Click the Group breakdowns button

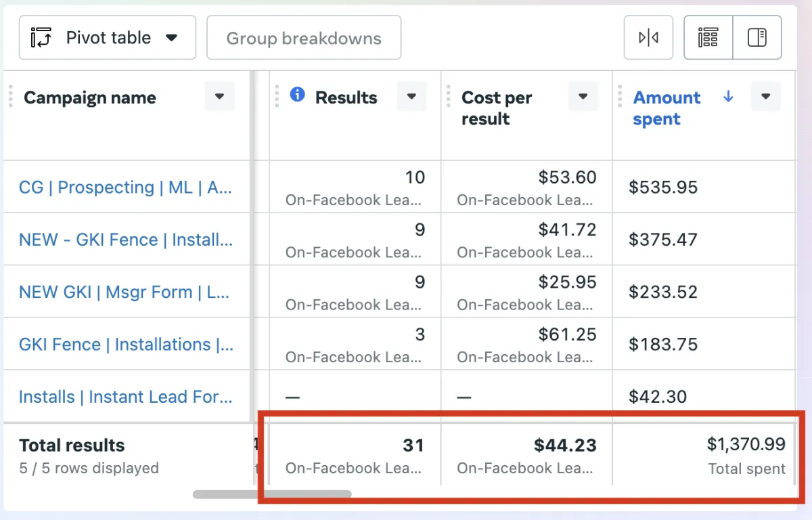coord(304,39)
